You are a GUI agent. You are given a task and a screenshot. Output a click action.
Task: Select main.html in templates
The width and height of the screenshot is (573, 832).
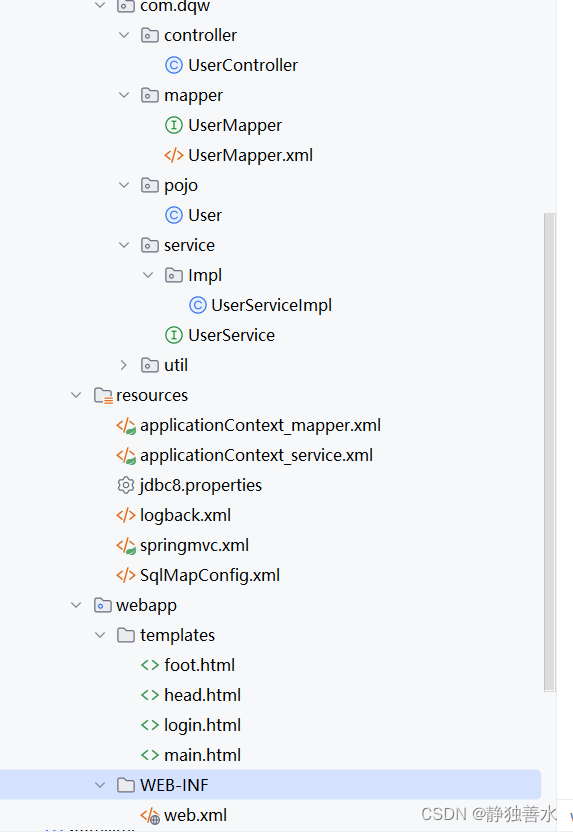coord(203,755)
